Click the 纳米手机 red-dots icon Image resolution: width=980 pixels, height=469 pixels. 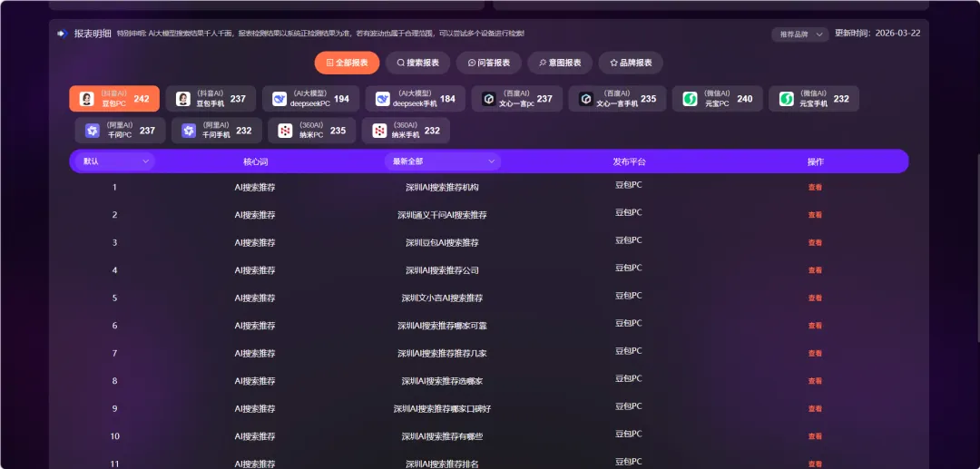click(x=378, y=131)
